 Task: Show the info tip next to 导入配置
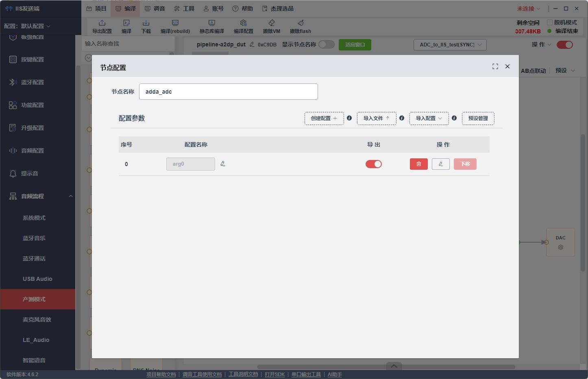tap(454, 118)
